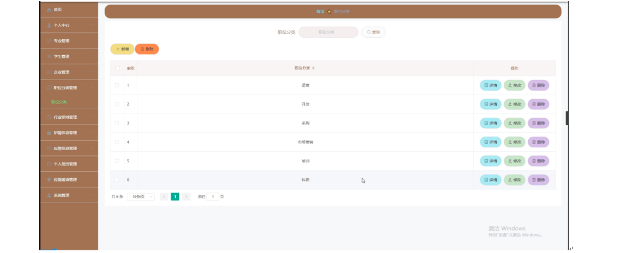Viewport: 644px width, 253px height.
Task: Select the checkbox for row 培训
Action: (117, 161)
